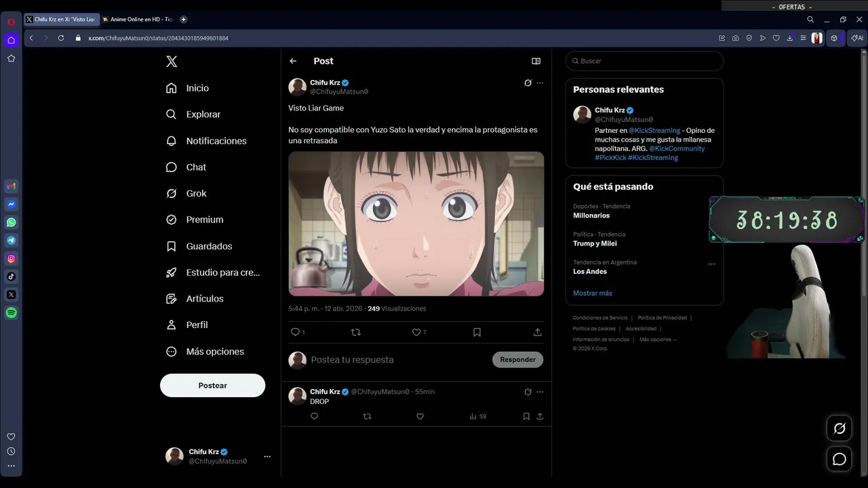Open history clock icon in the sidebar
Image resolution: width=868 pixels, height=488 pixels.
11,451
